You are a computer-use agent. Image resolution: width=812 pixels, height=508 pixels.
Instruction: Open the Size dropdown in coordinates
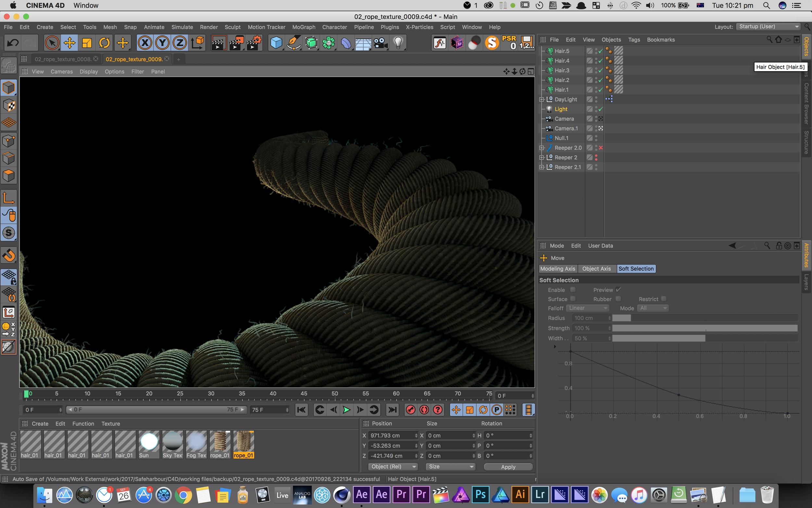[450, 467]
